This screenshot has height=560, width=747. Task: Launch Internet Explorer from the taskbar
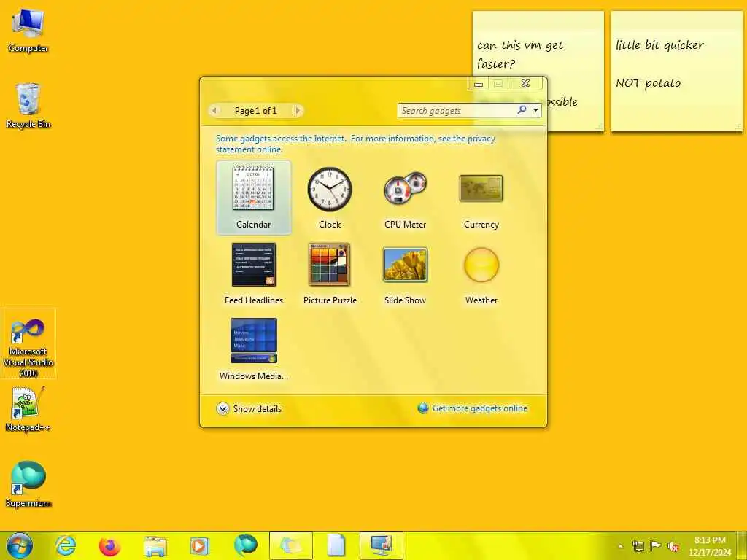coord(65,545)
